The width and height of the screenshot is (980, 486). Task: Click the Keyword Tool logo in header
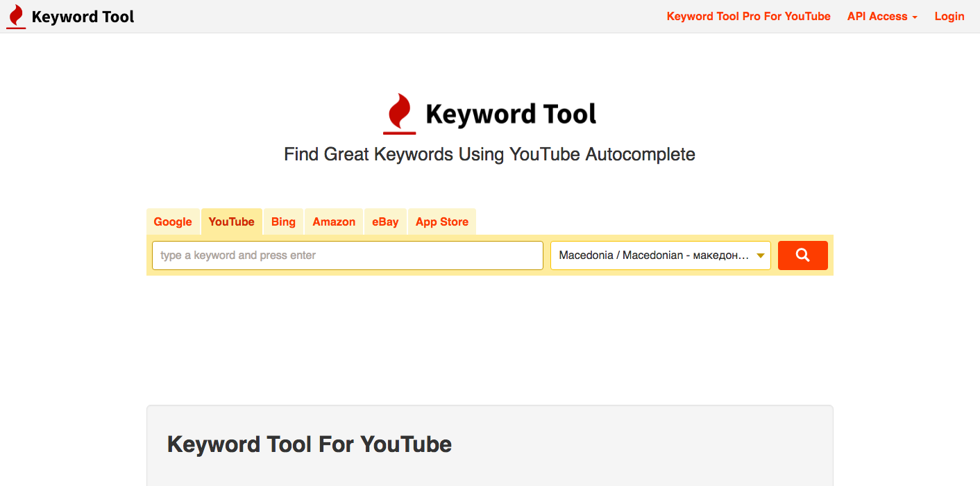pyautogui.click(x=70, y=17)
